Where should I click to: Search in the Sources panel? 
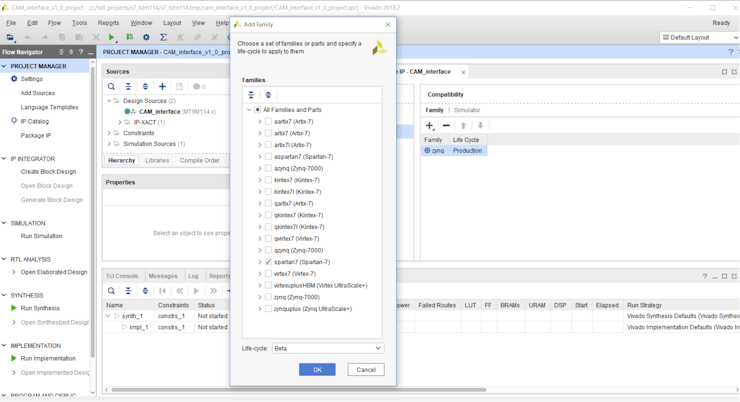(x=111, y=86)
